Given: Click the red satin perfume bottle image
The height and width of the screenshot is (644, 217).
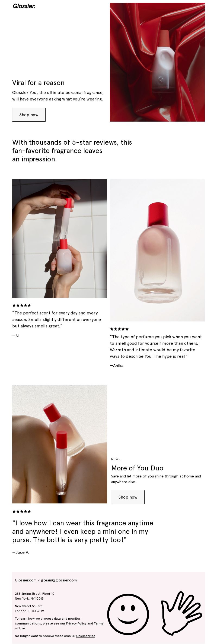Looking at the screenshot, I should tap(157, 62).
